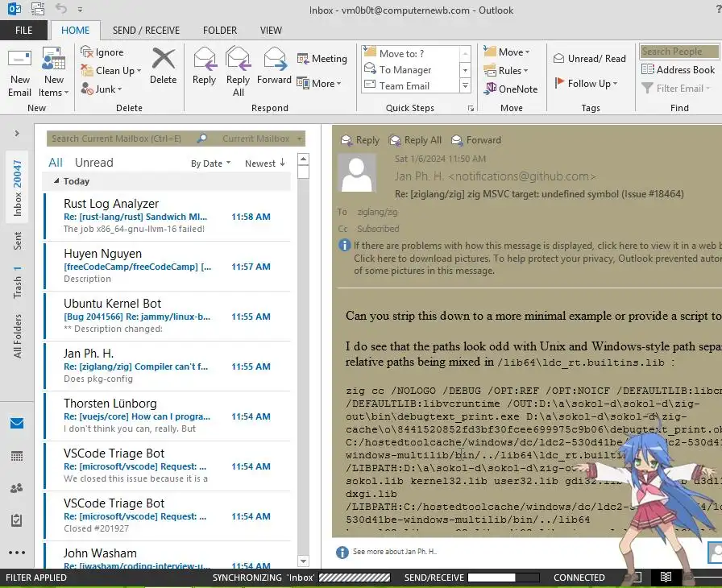Switch to the FOLDER tab
The image size is (722, 588).
coord(220,31)
